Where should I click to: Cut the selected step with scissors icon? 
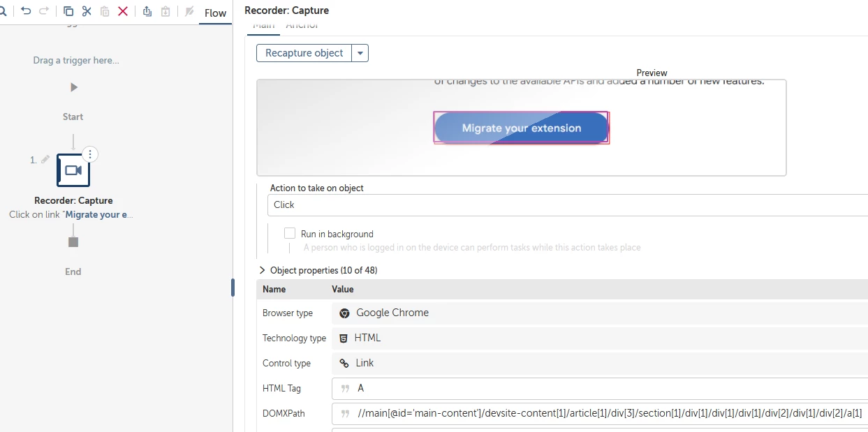[87, 11]
